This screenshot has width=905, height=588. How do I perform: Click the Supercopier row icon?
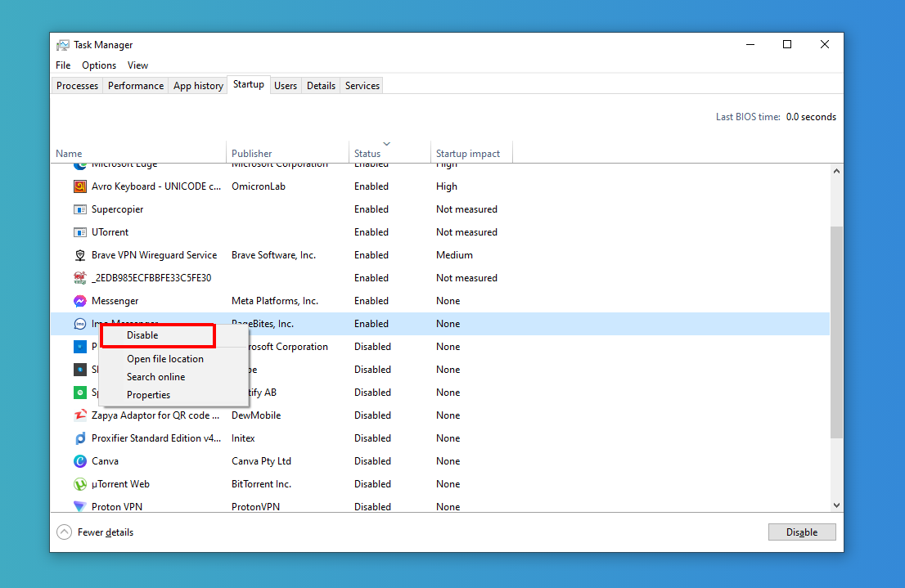(80, 209)
